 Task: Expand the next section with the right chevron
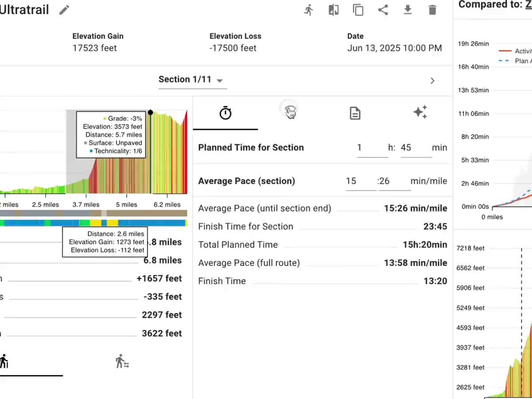pyautogui.click(x=432, y=81)
